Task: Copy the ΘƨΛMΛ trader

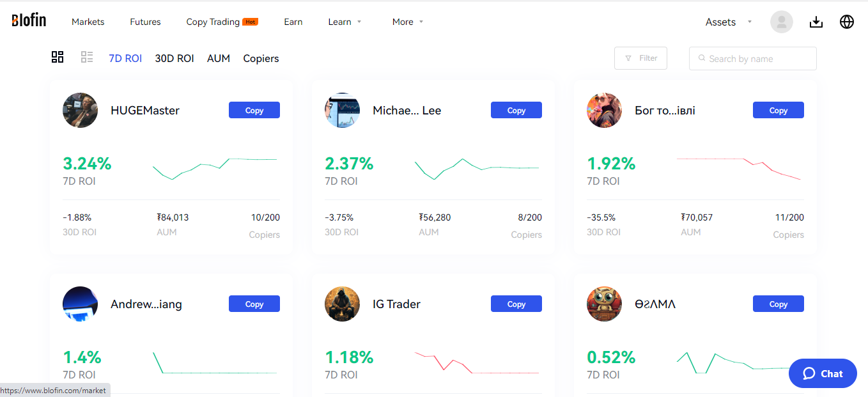Action: click(x=779, y=304)
